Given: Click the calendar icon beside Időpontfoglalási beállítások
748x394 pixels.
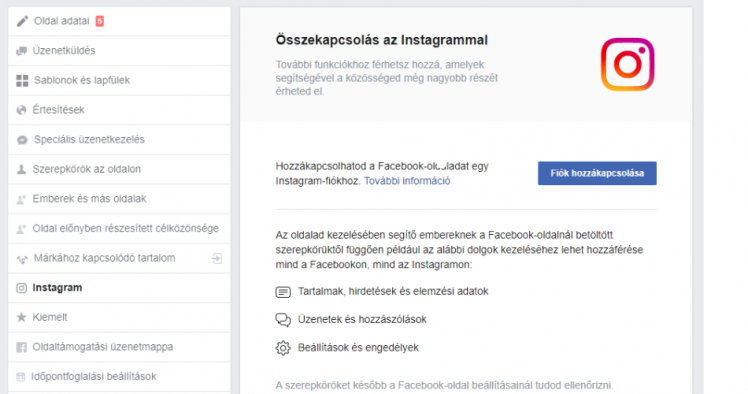Looking at the screenshot, I should (x=21, y=377).
